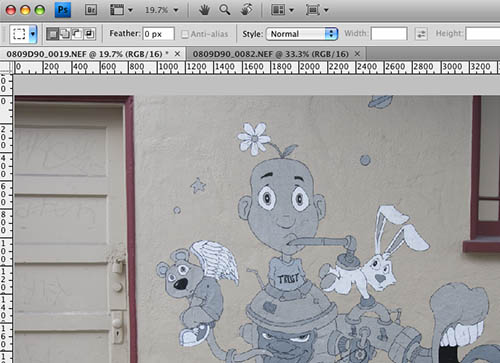Select the Rotate View tool icon

point(246,10)
